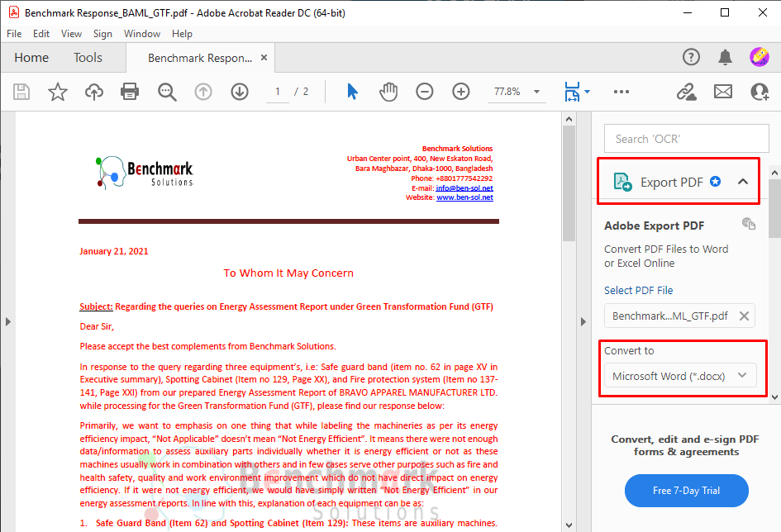Screen dimensions: 781x532
Task: Open notifications bell
Action: pos(726,57)
